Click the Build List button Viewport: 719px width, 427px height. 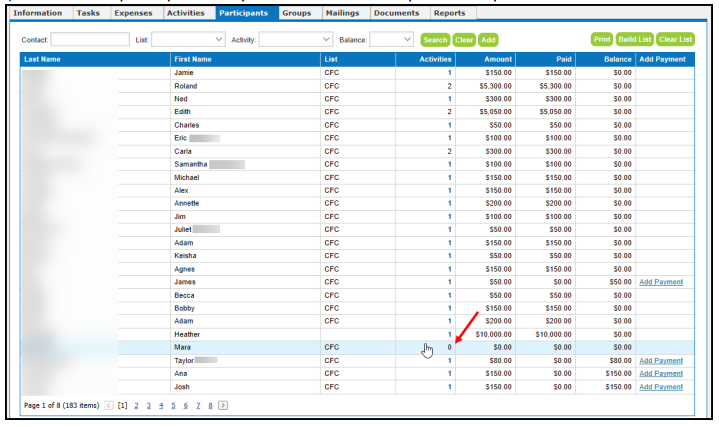point(635,39)
